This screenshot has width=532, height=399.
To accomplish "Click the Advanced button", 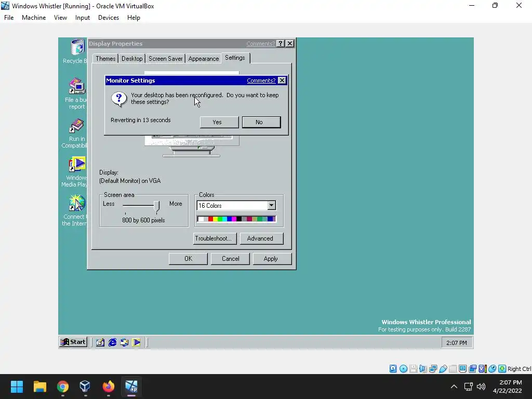I will 261,238.
